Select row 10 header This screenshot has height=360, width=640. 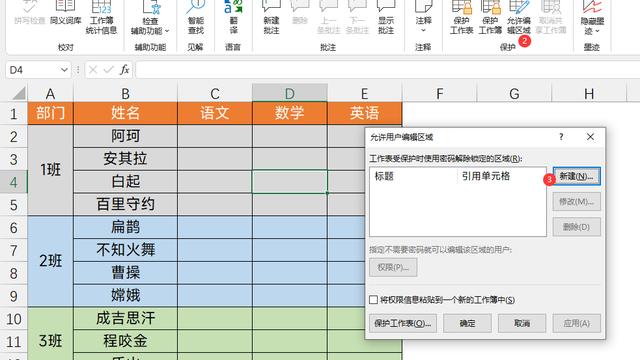13,318
